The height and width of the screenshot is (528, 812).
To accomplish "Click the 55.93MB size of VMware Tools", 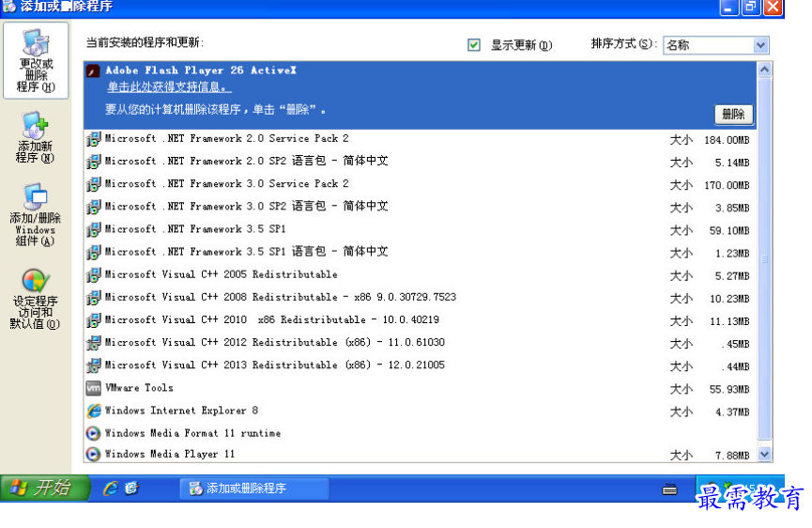I will pyautogui.click(x=729, y=390).
